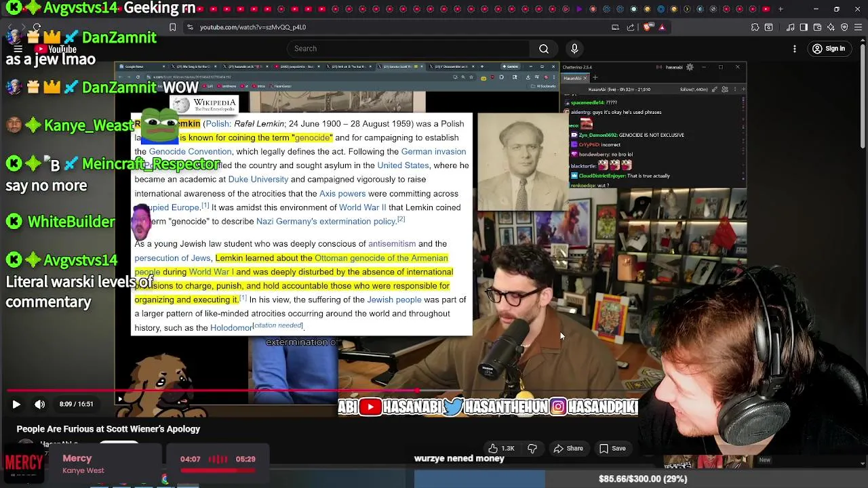This screenshot has width=868, height=488.
Task: Open YouTube settings three-dot menu
Action: click(x=795, y=49)
